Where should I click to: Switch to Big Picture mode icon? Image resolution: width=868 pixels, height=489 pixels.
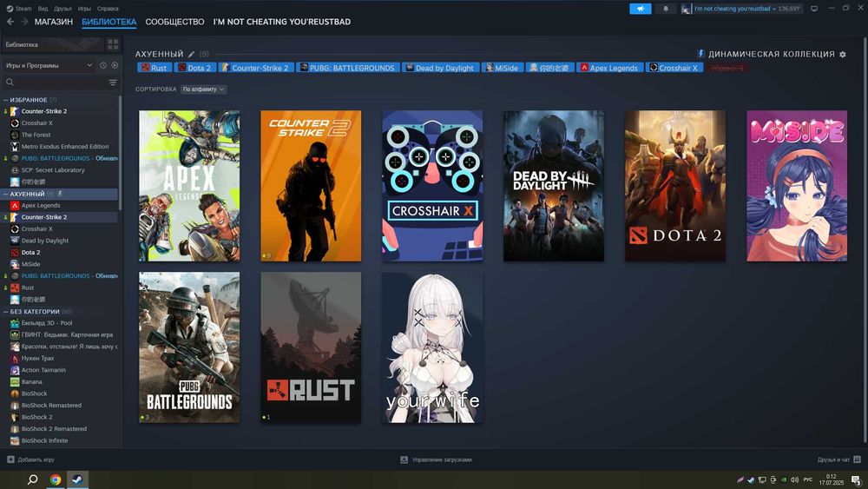(x=814, y=9)
